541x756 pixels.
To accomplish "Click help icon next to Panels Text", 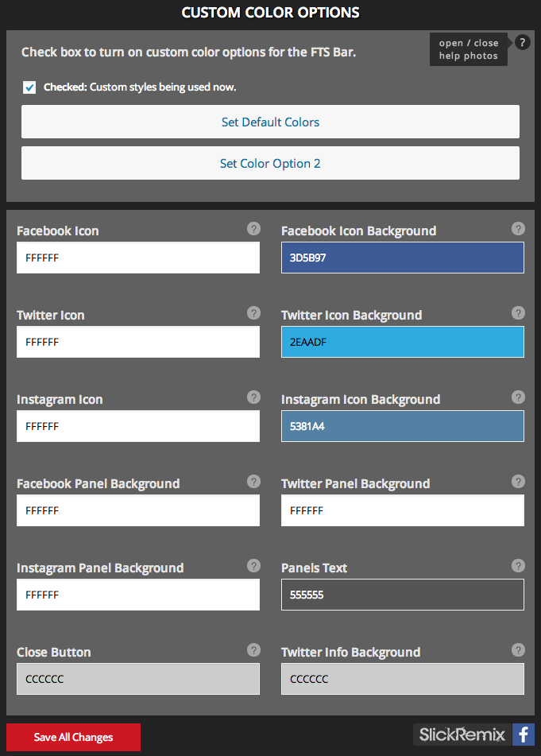I will tap(518, 565).
